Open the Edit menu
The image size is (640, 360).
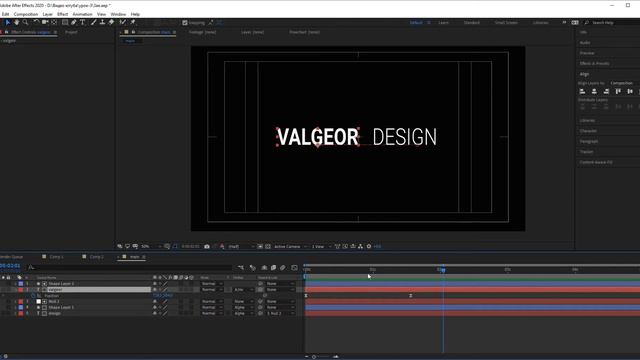click(5, 14)
